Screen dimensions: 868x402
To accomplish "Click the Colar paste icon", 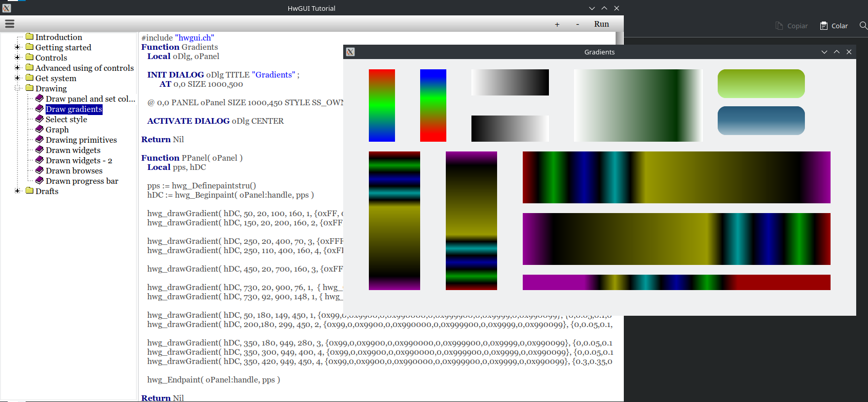I will [x=824, y=26].
